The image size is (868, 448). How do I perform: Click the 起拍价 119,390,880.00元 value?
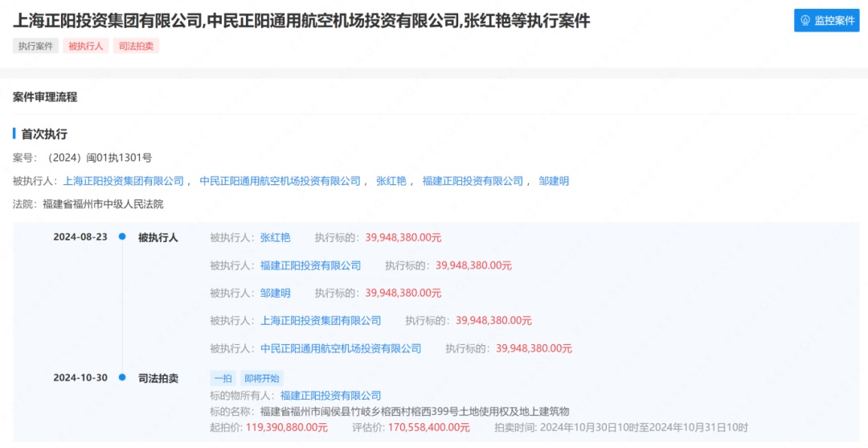[285, 428]
